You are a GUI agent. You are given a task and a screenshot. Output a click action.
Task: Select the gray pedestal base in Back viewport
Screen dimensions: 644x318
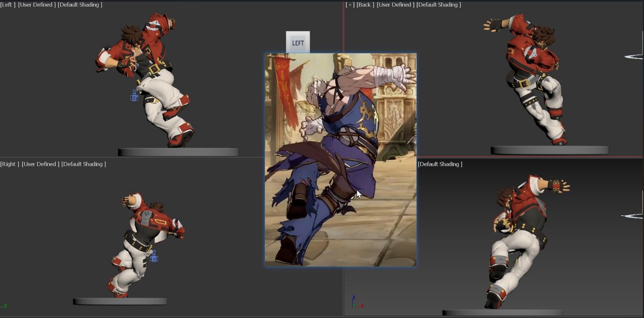549,150
